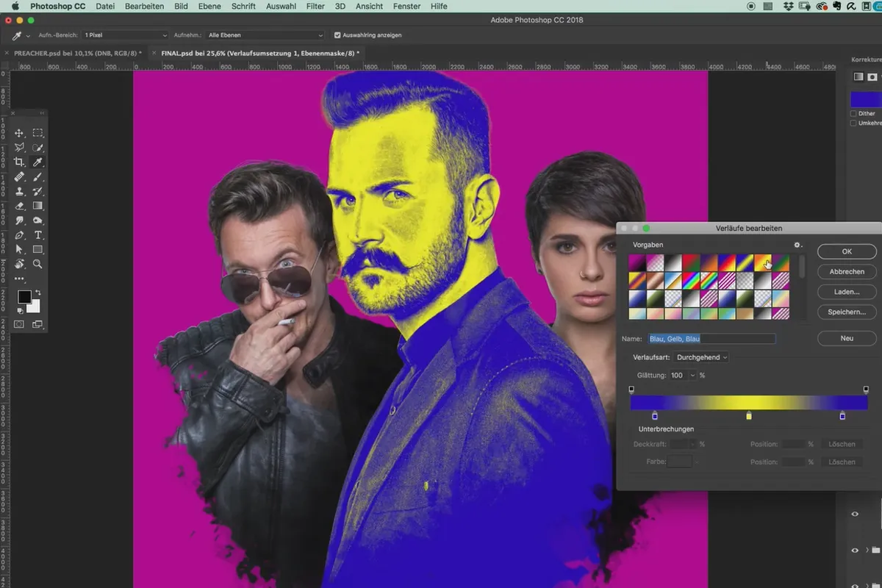This screenshot has height=588, width=882.
Task: Collapse the toolbox panel double arrows
Action: point(42,113)
